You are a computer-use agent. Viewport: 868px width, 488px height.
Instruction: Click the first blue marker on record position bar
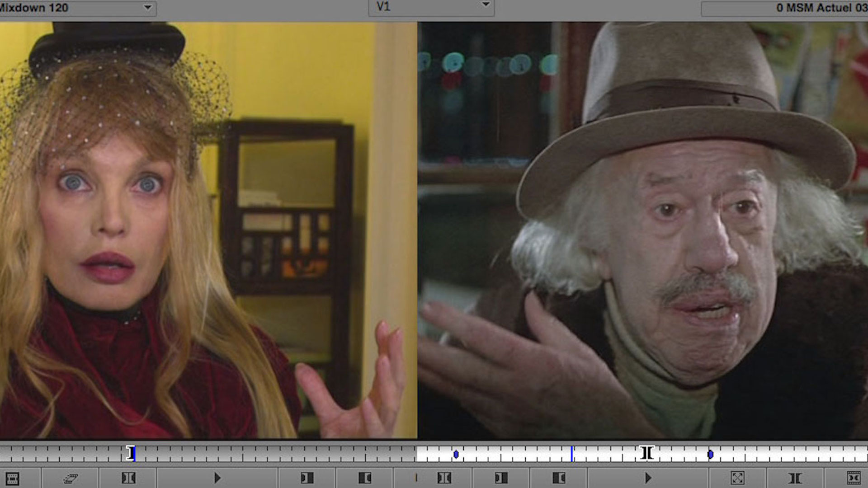coord(456,454)
